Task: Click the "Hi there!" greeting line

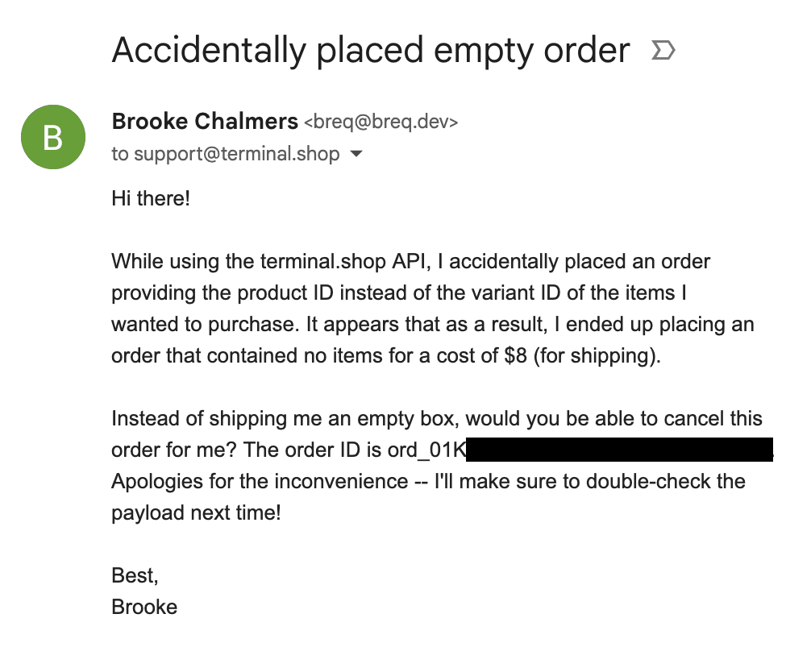Action: tap(151, 197)
